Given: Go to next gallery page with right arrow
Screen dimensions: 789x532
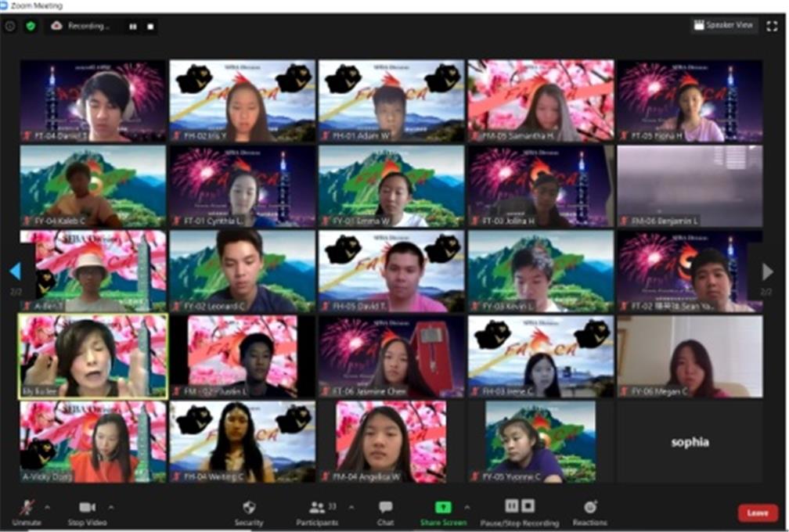Looking at the screenshot, I should tap(767, 271).
